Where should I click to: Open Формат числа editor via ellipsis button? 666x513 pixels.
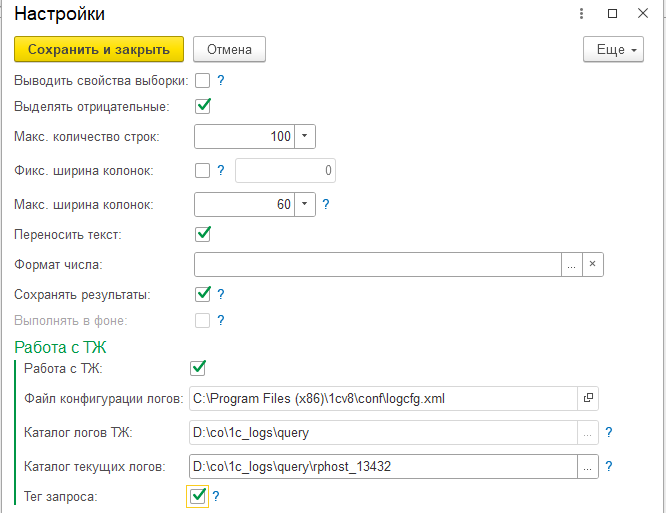(572, 264)
